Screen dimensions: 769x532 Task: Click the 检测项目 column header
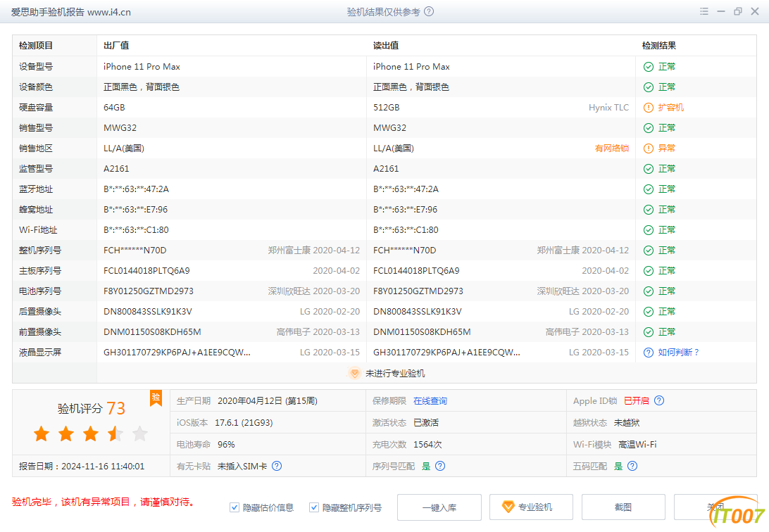tap(36, 46)
